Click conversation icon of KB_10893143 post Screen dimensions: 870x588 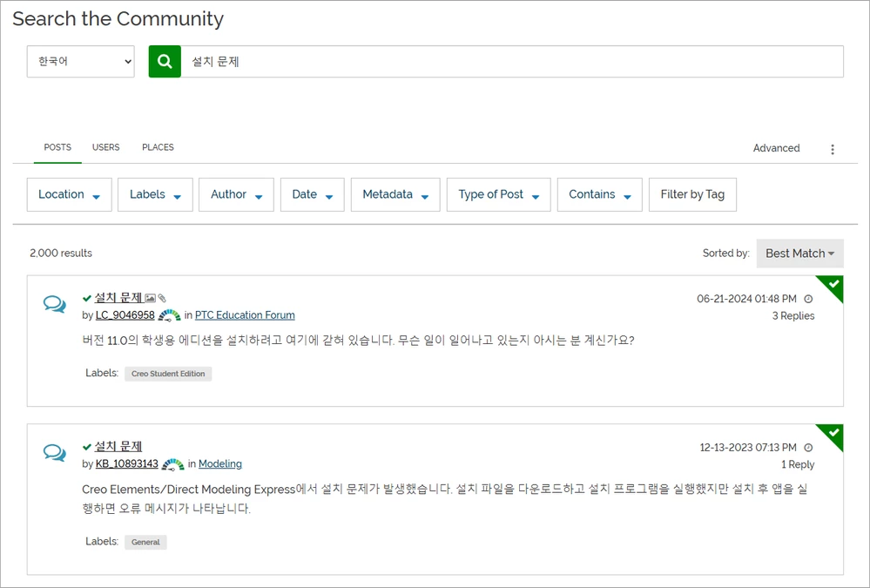[54, 453]
